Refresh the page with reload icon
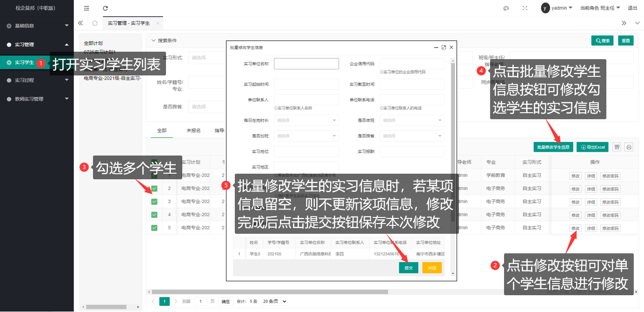This screenshot has width=644, height=312. (x=105, y=8)
